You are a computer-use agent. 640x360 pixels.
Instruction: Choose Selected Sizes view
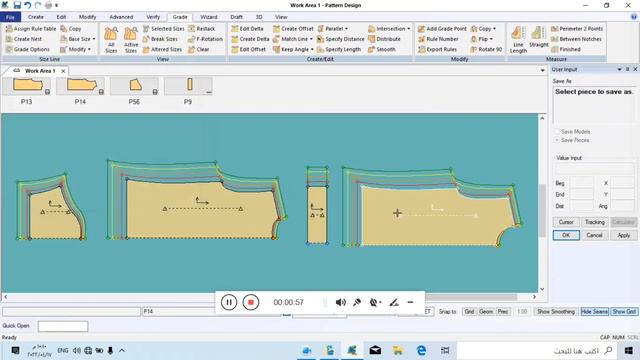[164, 29]
